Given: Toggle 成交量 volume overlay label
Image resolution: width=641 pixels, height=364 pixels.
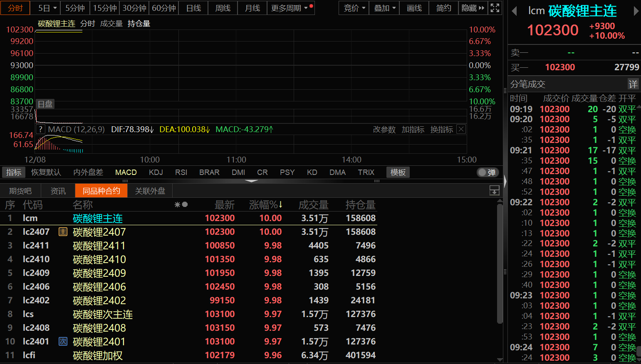Looking at the screenshot, I should [111, 24].
